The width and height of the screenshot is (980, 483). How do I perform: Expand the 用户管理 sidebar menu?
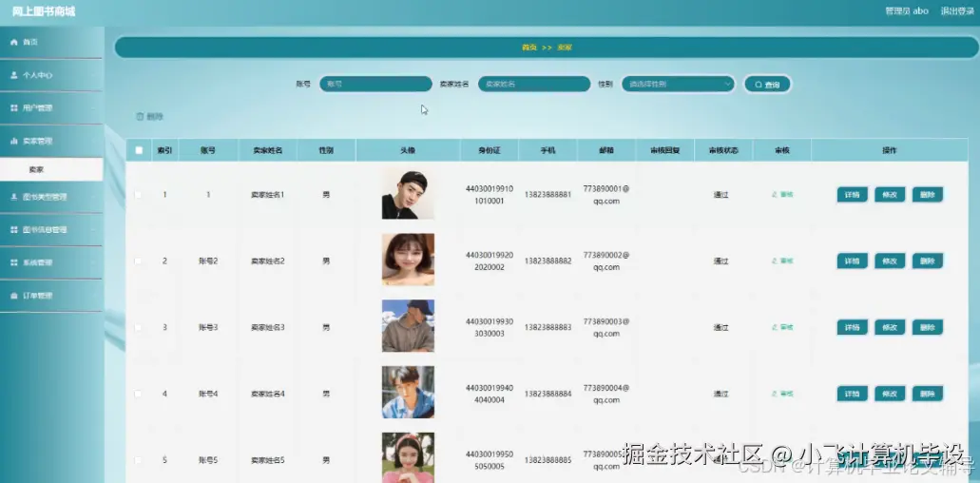point(51,108)
